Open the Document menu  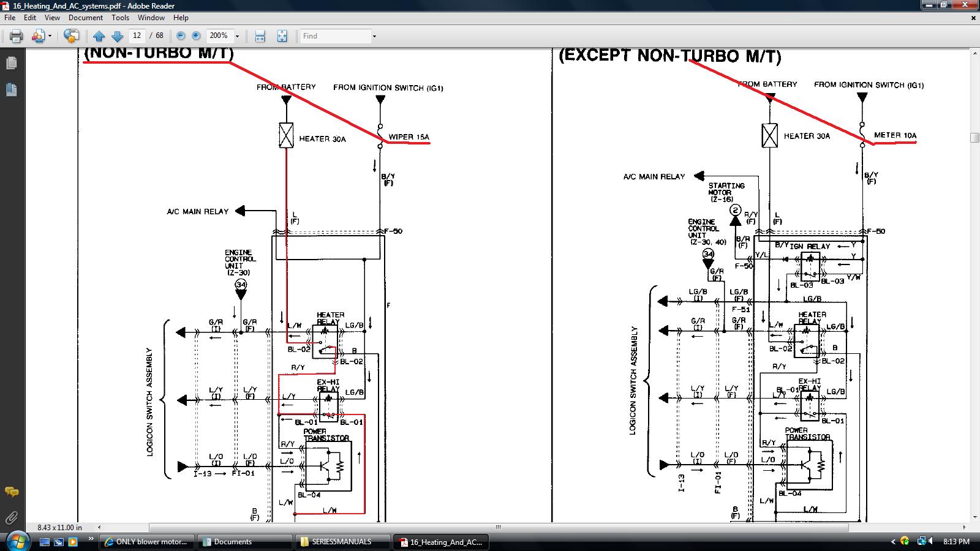point(85,18)
